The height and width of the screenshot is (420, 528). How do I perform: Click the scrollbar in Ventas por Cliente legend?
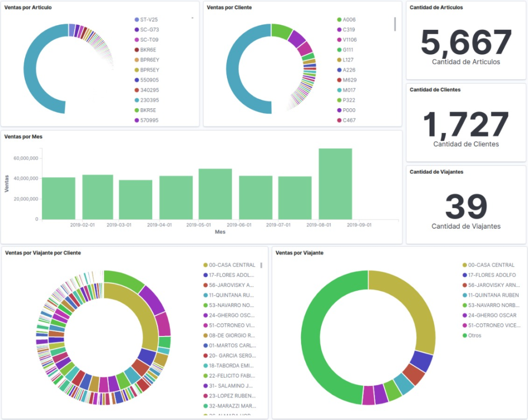(x=395, y=24)
